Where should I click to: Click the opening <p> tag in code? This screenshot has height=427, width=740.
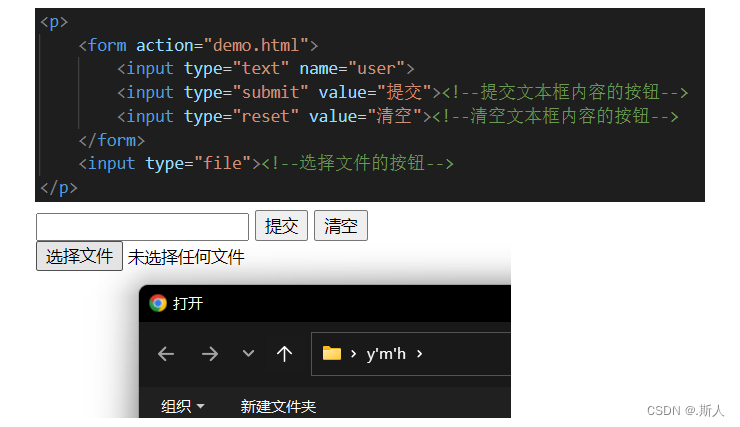click(54, 22)
